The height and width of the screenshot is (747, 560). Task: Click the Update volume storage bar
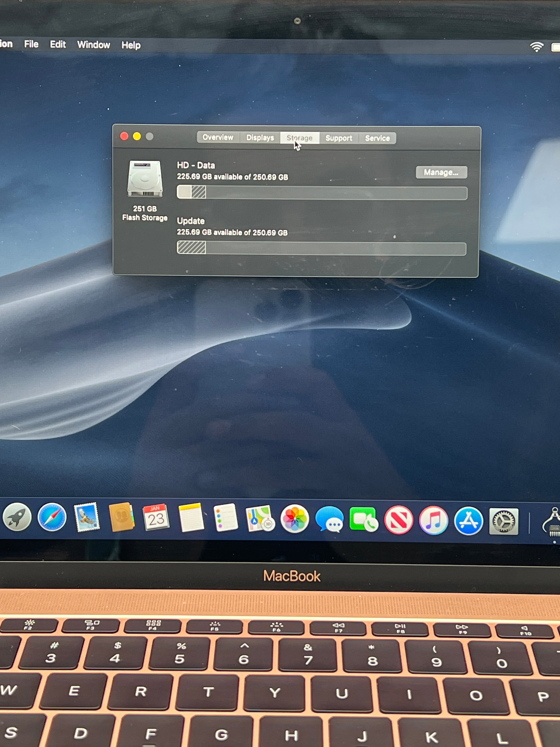(x=322, y=248)
